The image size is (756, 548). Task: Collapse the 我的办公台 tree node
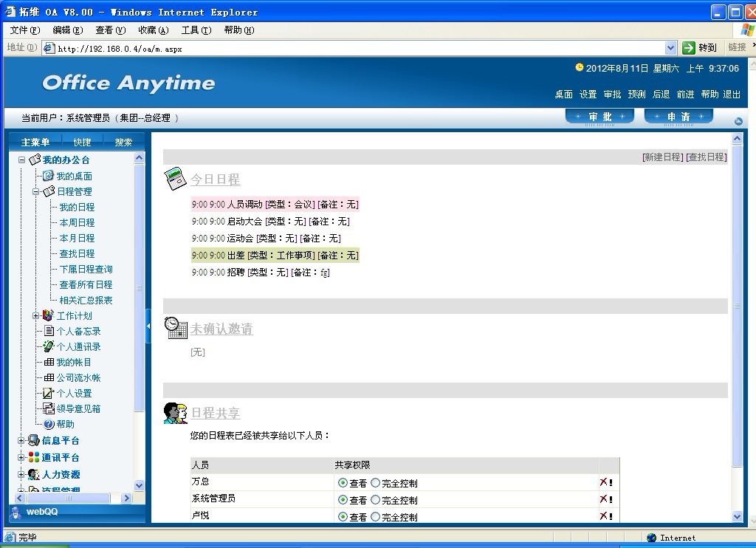point(21,160)
